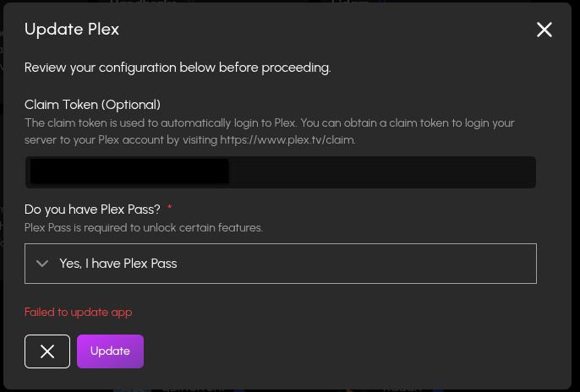The height and width of the screenshot is (392, 580).
Task: Click the red required asterisk
Action: pos(170,208)
